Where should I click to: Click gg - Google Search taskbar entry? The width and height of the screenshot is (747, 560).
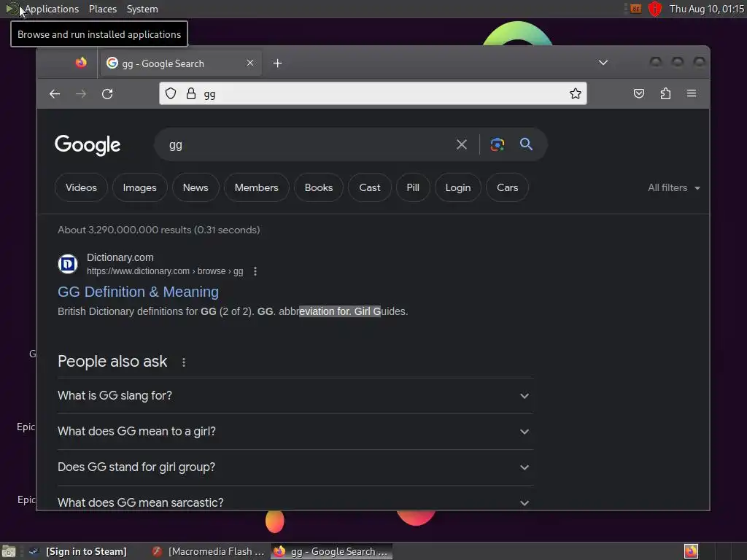(x=332, y=551)
